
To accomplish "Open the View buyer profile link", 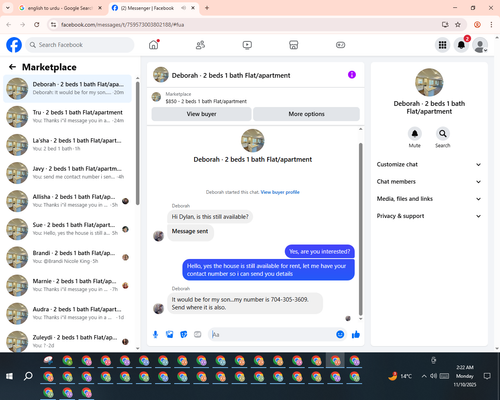I will tap(280, 192).
